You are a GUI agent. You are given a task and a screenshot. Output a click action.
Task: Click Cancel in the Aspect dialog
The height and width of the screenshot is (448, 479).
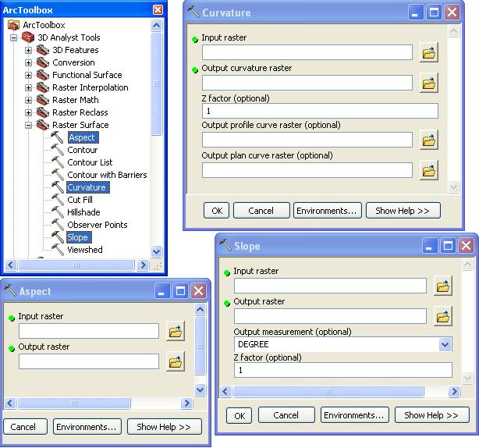[24, 427]
